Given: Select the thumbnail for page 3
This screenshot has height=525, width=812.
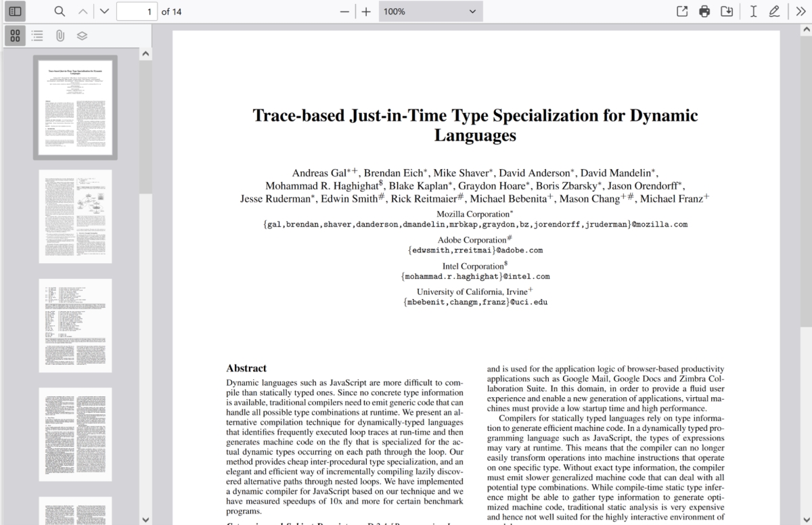Looking at the screenshot, I should click(75, 325).
